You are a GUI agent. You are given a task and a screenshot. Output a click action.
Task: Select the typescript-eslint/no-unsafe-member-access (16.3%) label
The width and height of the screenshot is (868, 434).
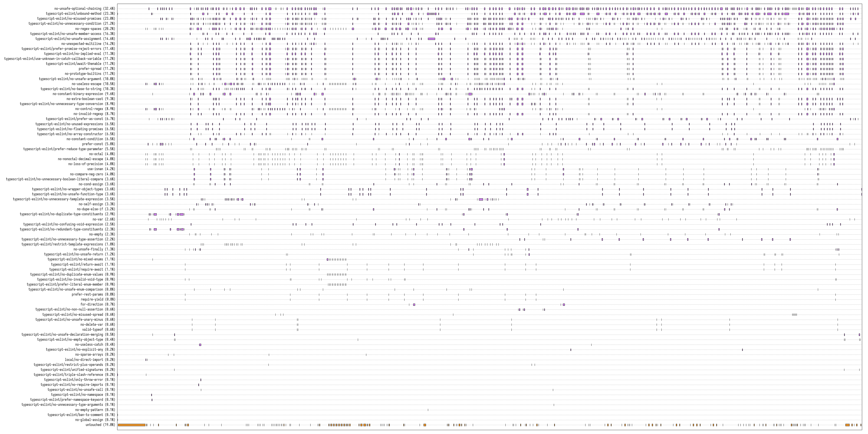72,34
